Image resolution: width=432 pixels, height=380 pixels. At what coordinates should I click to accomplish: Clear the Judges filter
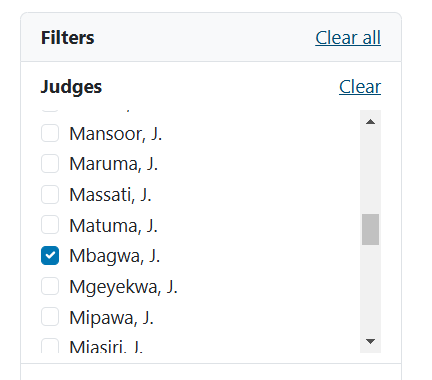(360, 87)
